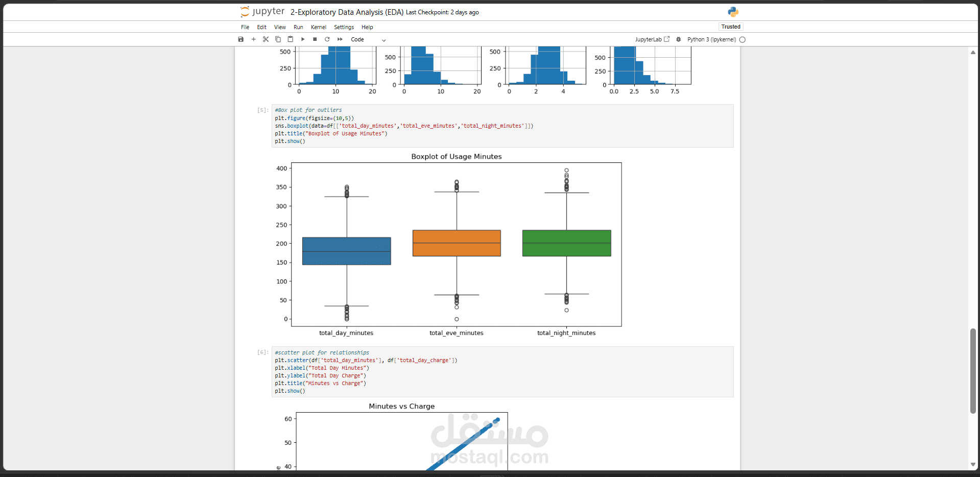Paste cell from clipboard
The image size is (980, 477).
pyautogui.click(x=290, y=39)
